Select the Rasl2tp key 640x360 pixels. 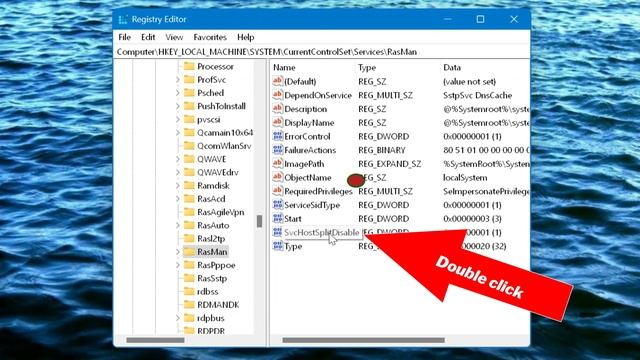point(211,238)
